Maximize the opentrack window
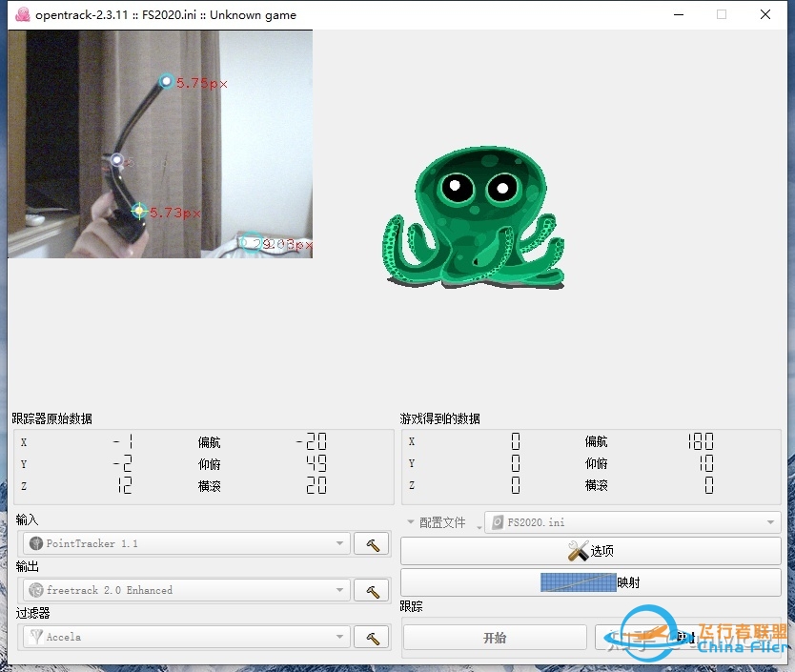795x672 pixels. pyautogui.click(x=722, y=14)
